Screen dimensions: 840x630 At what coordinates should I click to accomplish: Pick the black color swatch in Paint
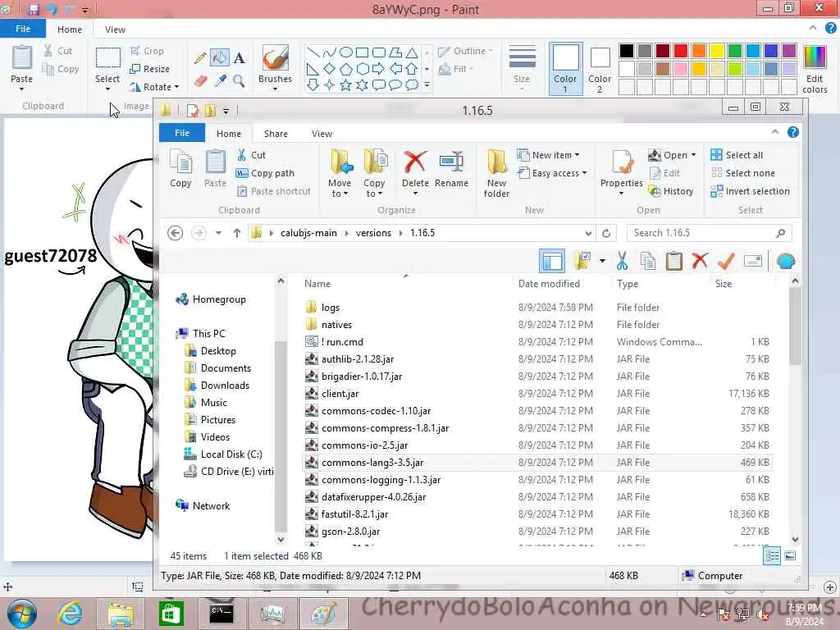coord(626,51)
